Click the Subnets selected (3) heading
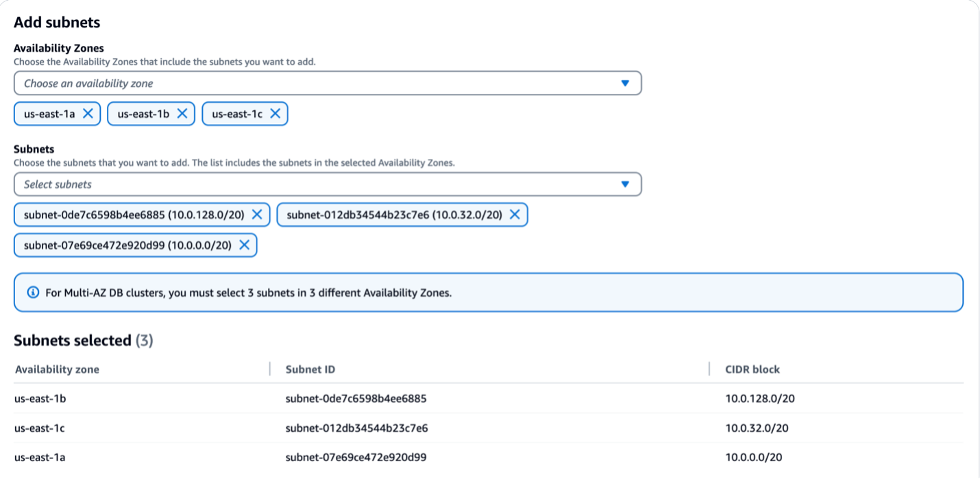 (82, 341)
